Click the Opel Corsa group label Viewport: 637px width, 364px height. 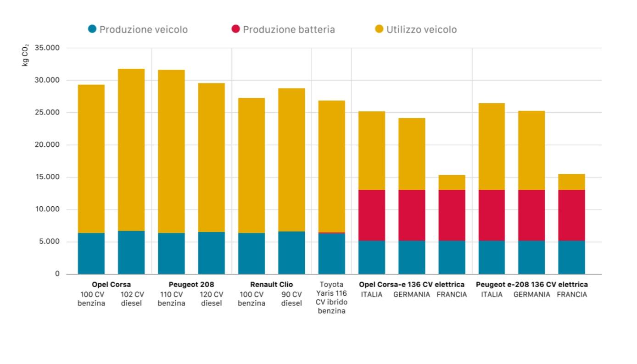tap(111, 285)
